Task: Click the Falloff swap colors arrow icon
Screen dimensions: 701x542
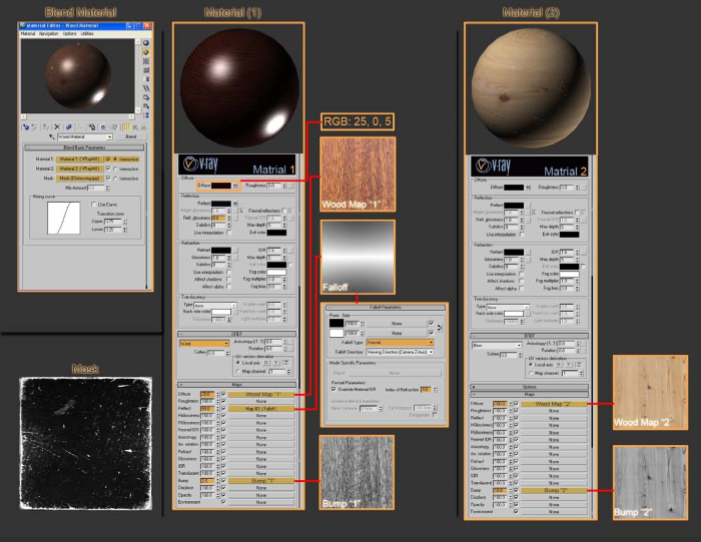Action: [440, 328]
